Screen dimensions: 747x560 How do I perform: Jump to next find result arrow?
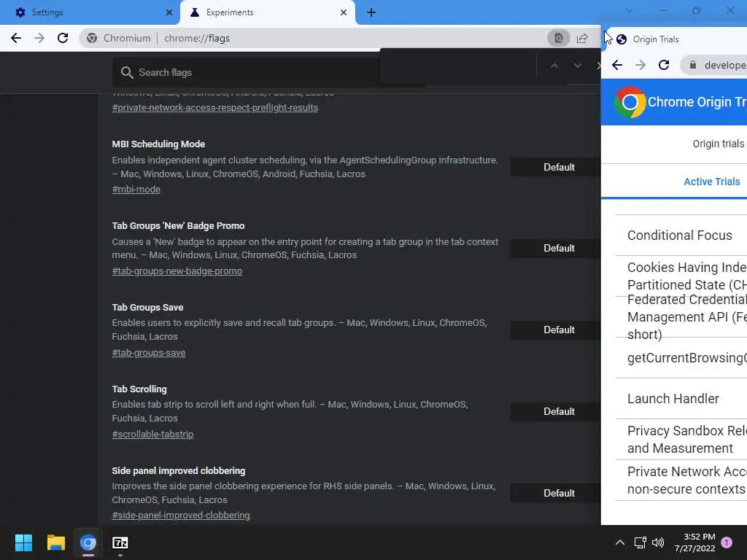578,66
